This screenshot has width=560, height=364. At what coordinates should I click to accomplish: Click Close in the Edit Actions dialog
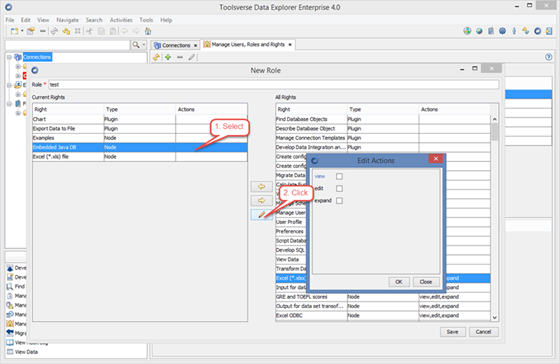425,282
